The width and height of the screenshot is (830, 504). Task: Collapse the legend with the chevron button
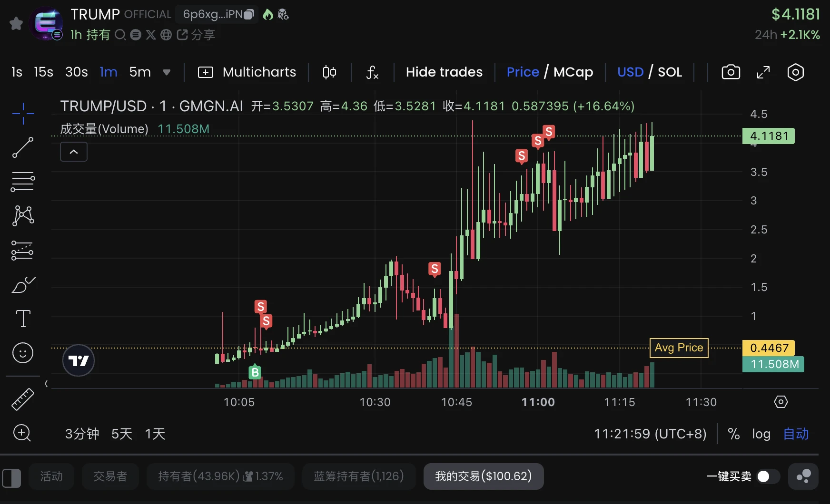click(73, 151)
